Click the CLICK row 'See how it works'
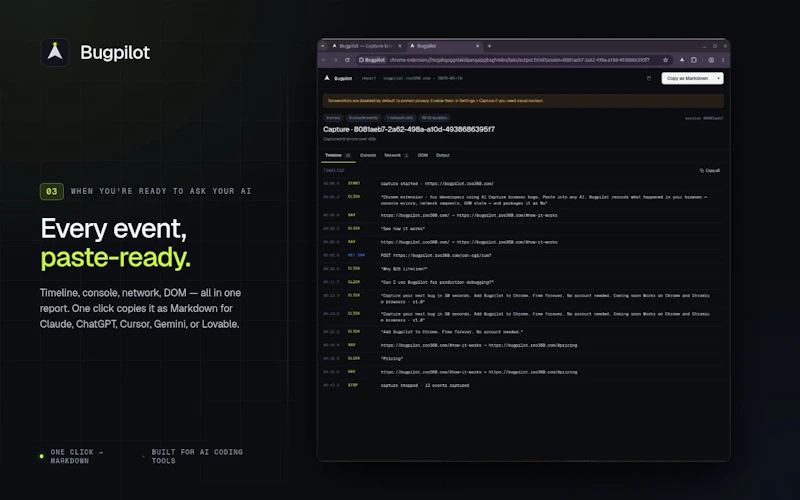The image size is (800, 500). click(523, 229)
